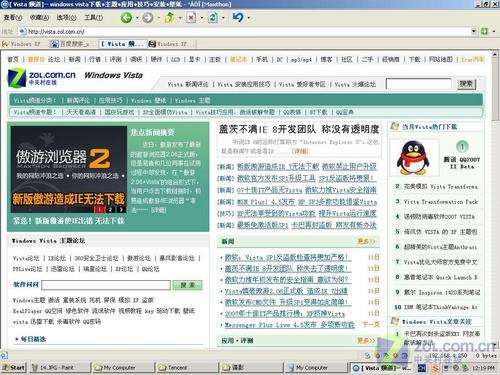The width and height of the screenshot is (500, 375).
Task: Open the 360安全卫士论坛 forum link
Action: [96, 258]
